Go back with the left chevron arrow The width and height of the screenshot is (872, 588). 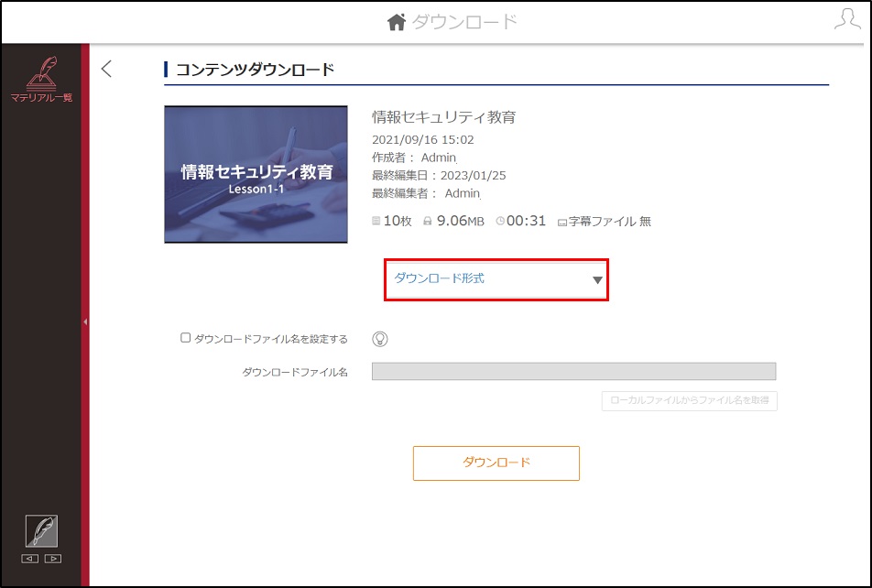tap(107, 69)
